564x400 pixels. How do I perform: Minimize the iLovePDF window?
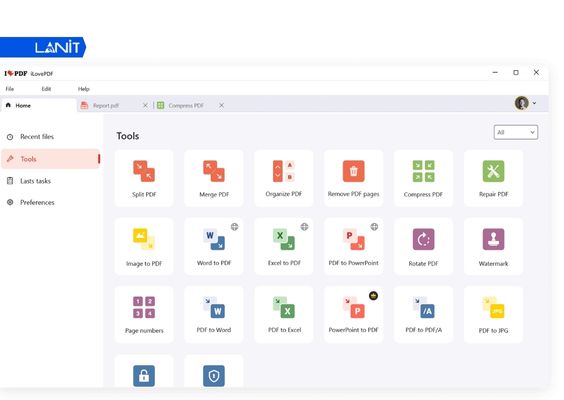tap(495, 72)
